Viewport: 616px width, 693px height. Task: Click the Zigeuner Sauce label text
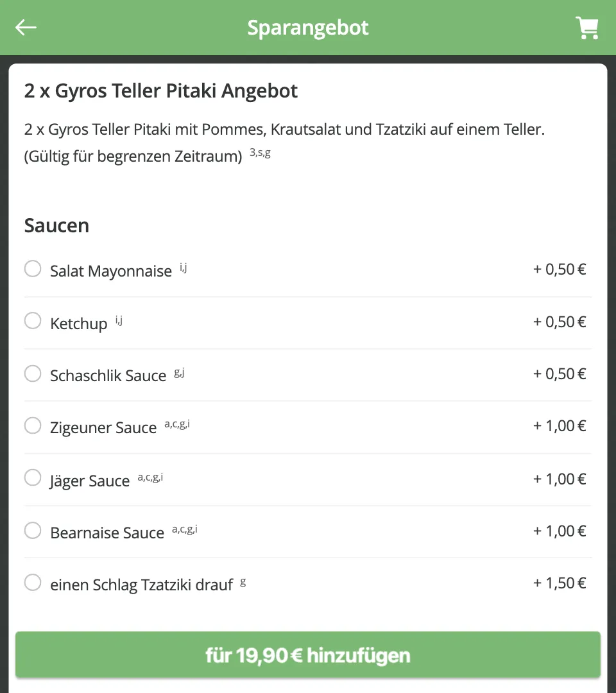103,428
